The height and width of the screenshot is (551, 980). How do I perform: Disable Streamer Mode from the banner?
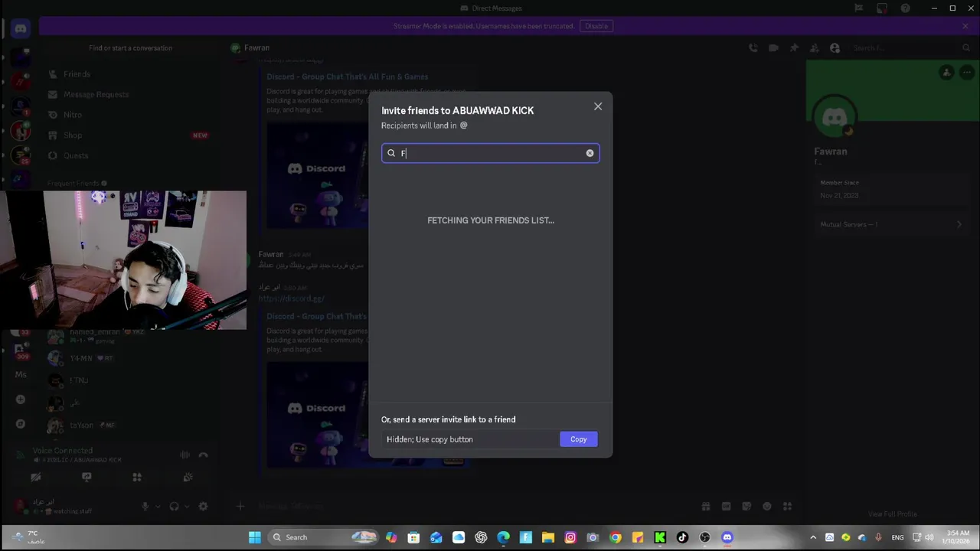(x=596, y=26)
